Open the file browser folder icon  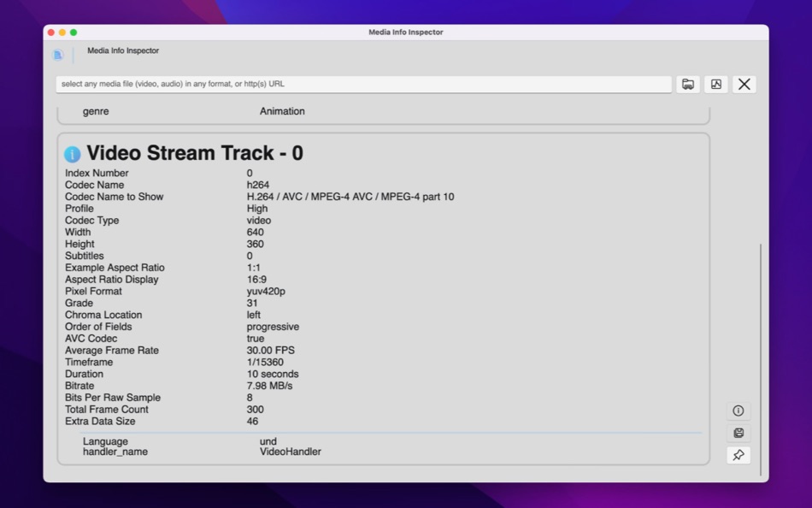tap(688, 84)
